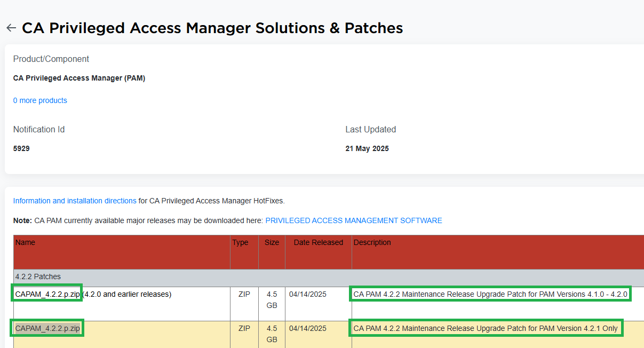This screenshot has width=644, height=348.
Task: Click the Description column header
Action: 372,242
